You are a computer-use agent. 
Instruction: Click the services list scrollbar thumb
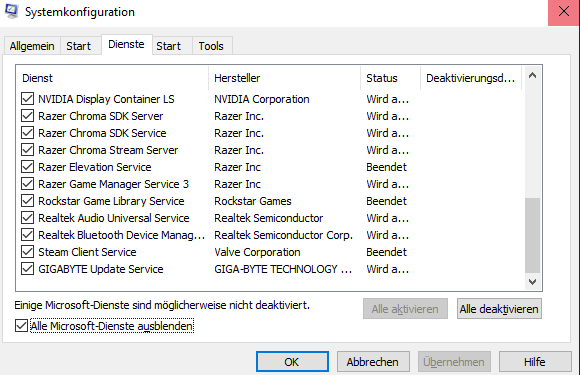click(533, 235)
